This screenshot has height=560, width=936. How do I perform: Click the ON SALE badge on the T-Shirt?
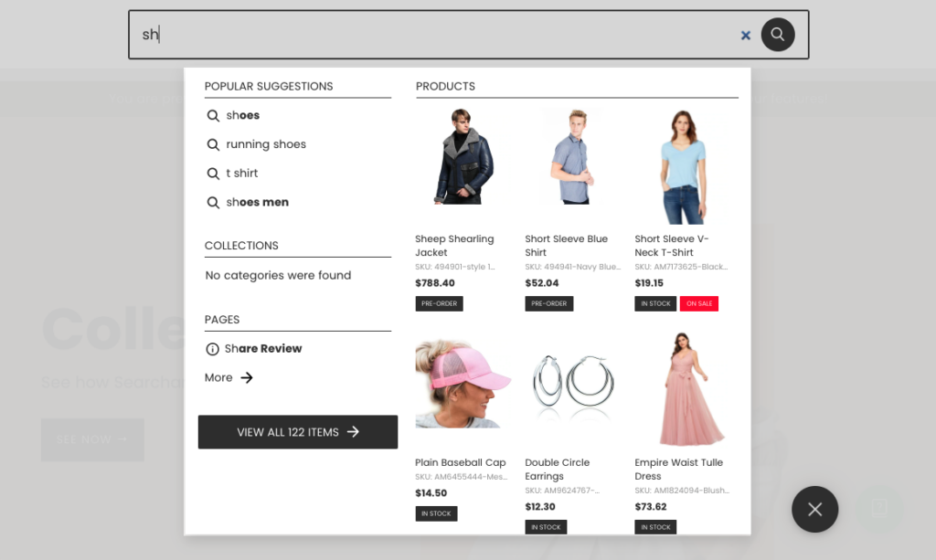698,303
